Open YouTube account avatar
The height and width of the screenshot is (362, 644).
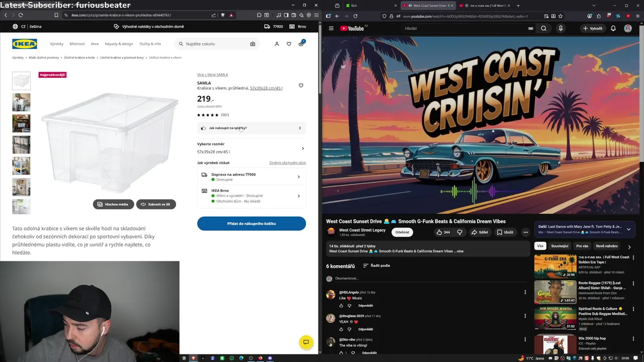[x=628, y=28]
